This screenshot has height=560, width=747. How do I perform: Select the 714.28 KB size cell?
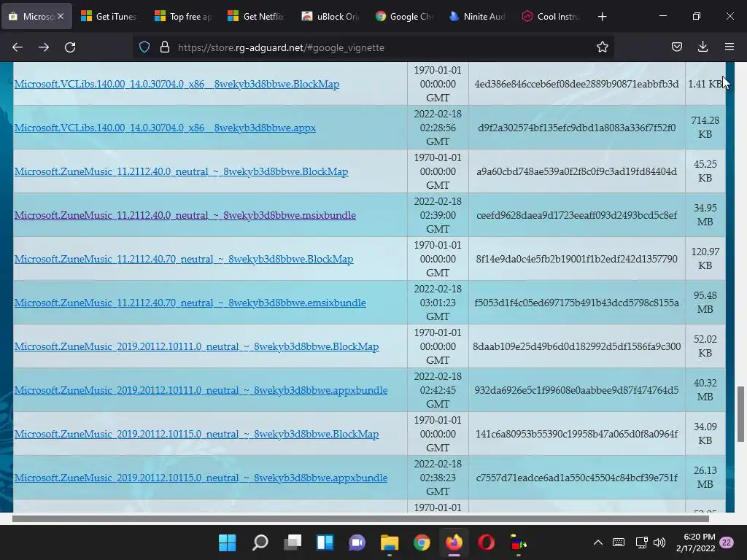click(x=705, y=127)
